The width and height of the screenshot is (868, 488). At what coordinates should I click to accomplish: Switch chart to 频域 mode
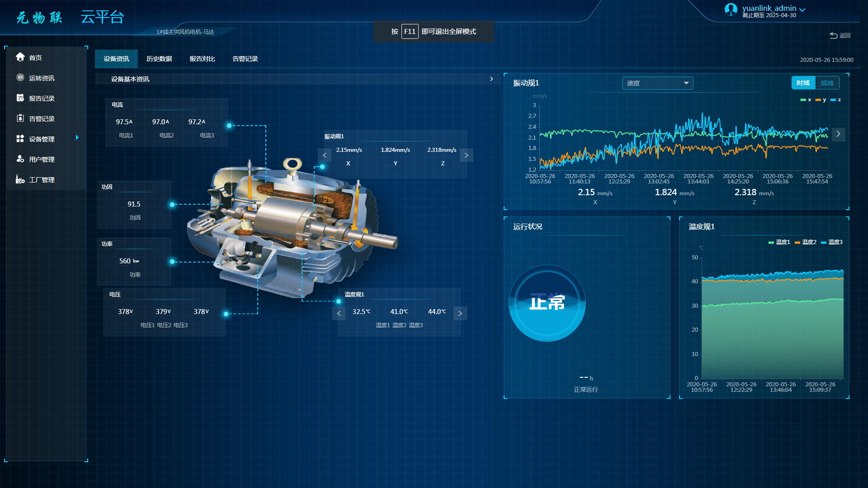pyautogui.click(x=827, y=83)
